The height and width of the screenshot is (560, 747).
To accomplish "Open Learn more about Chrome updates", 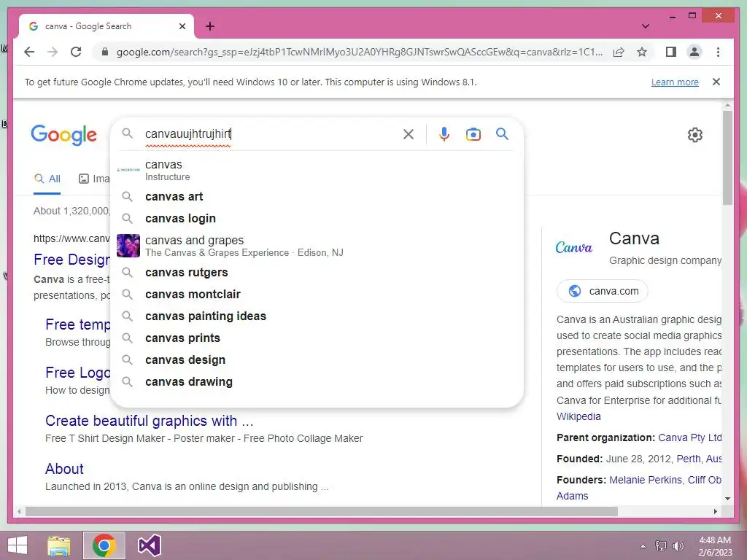I will coord(675,82).
